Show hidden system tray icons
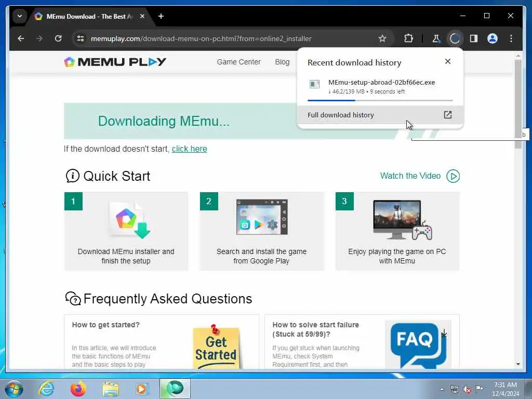 click(442, 390)
